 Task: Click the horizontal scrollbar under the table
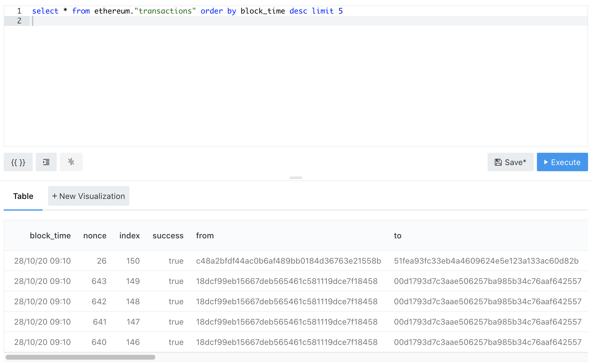point(80,357)
